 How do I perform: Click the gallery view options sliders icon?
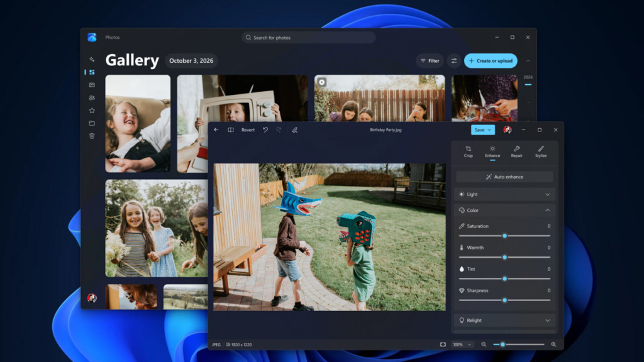(454, 61)
